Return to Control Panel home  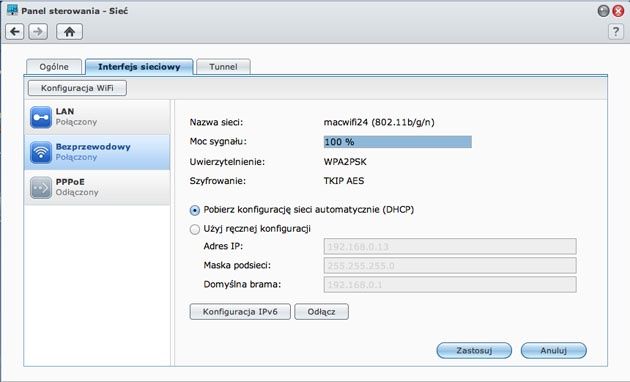70,32
